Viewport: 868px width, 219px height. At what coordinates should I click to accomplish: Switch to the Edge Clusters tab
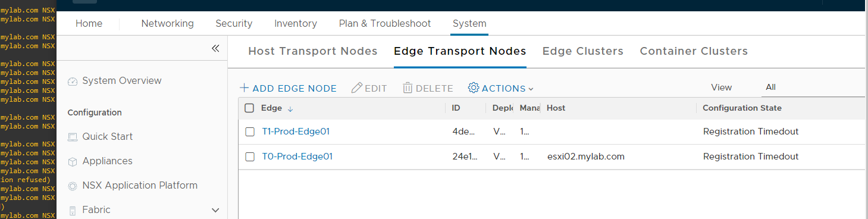[583, 51]
